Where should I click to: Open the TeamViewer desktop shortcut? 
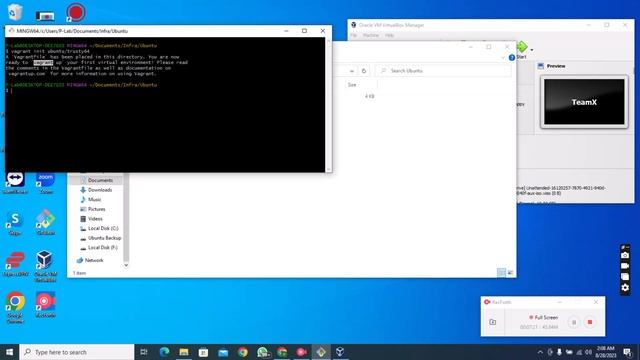point(15,182)
